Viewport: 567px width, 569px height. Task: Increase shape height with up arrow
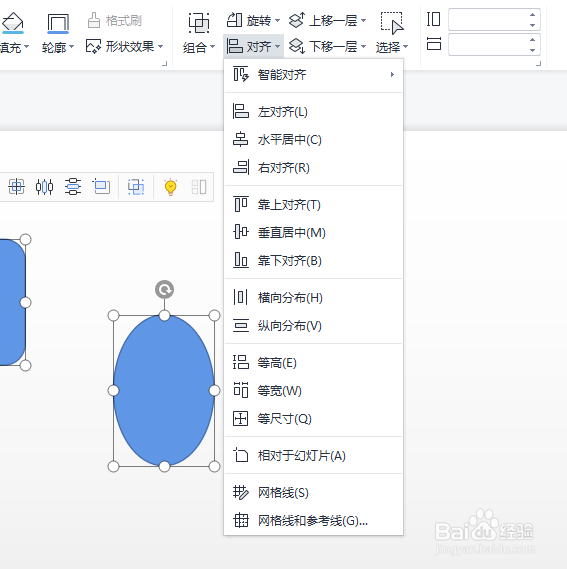coord(532,15)
